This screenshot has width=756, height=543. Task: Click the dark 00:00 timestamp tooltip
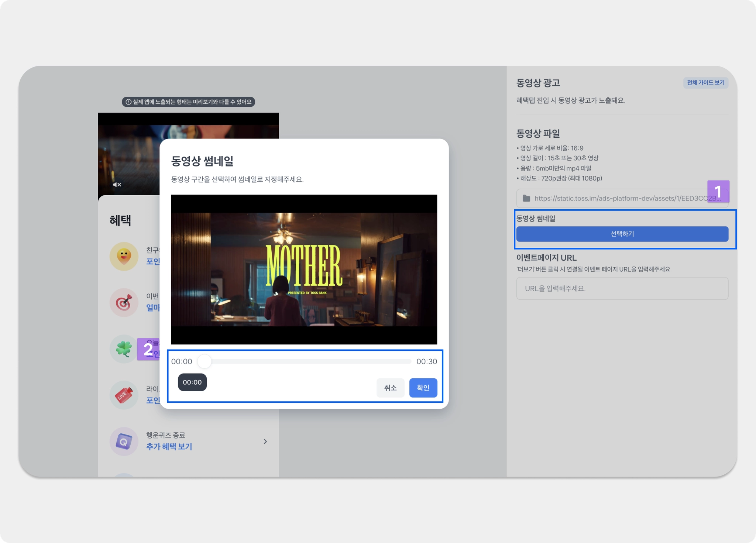click(x=192, y=382)
